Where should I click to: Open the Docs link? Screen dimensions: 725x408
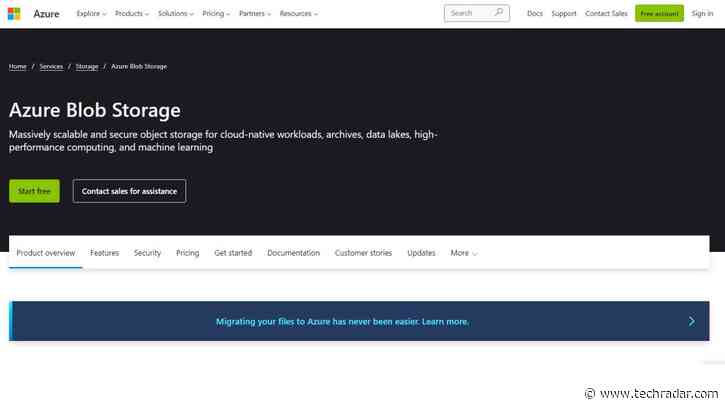[535, 14]
